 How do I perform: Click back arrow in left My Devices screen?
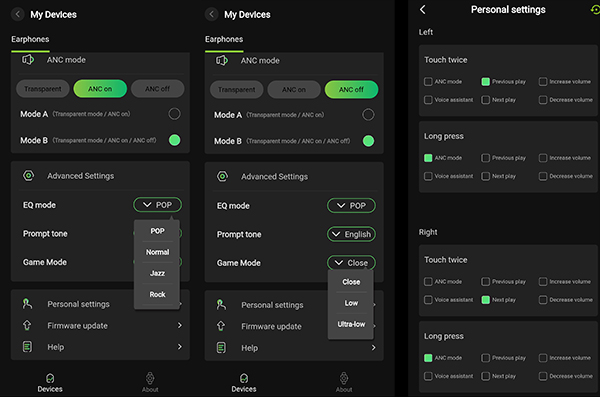coord(18,15)
